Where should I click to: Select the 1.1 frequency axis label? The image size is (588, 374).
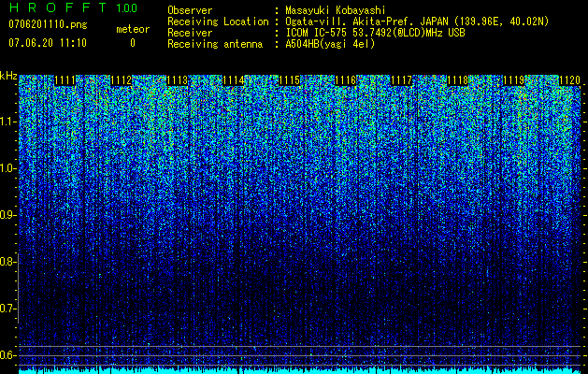pyautogui.click(x=7, y=122)
